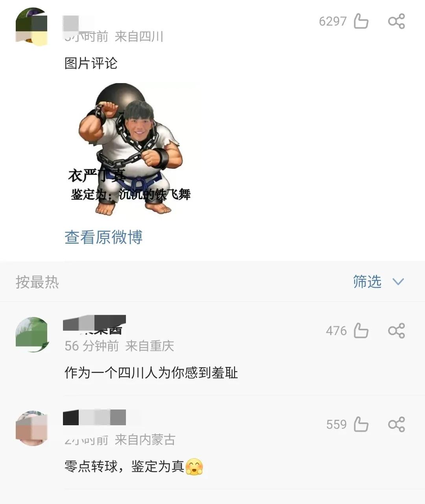This screenshot has height=504, width=425.
Task: Open the 查看原微博 link
Action: pyautogui.click(x=103, y=237)
